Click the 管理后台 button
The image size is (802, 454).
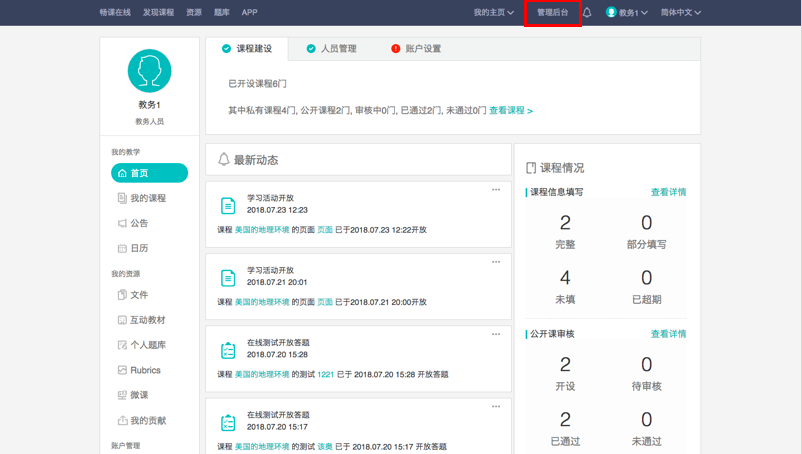click(552, 13)
